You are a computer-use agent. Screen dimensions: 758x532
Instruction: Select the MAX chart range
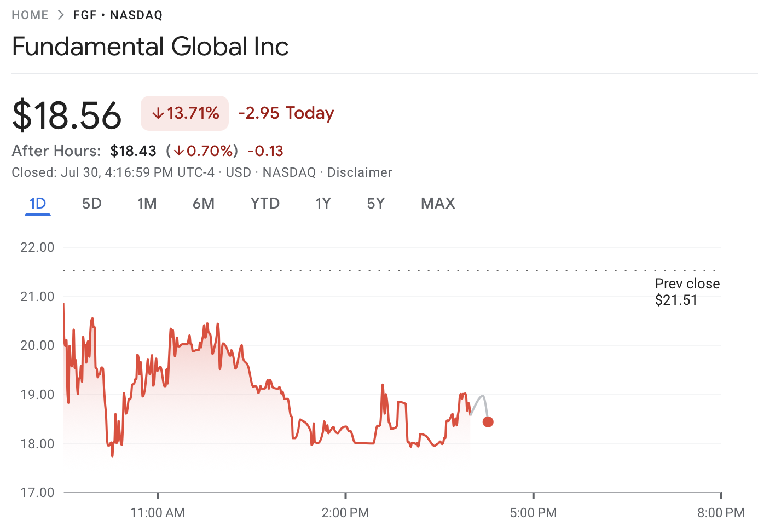(x=438, y=204)
